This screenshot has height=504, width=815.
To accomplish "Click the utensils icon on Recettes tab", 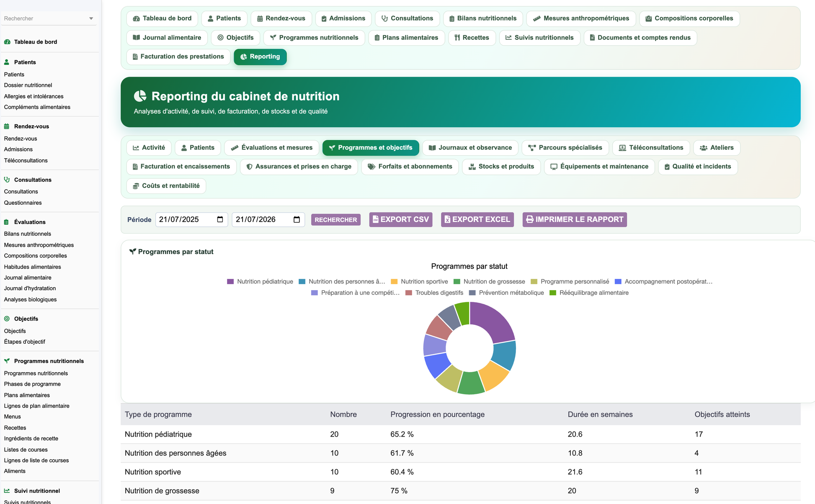I will 457,38.
